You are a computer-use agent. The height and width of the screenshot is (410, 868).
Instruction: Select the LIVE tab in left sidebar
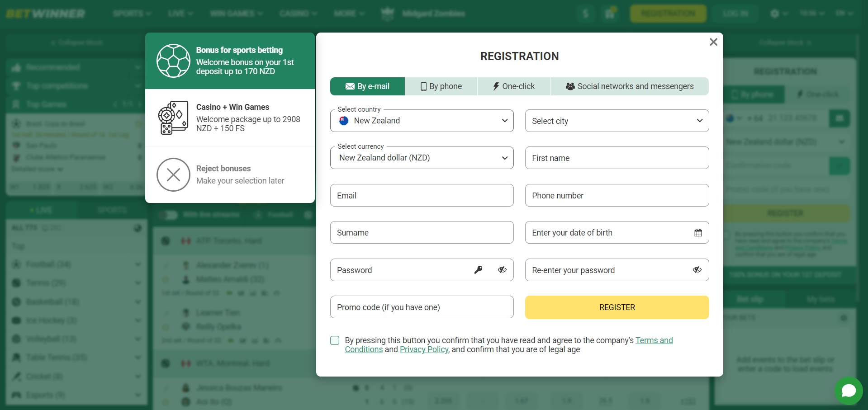click(41, 210)
